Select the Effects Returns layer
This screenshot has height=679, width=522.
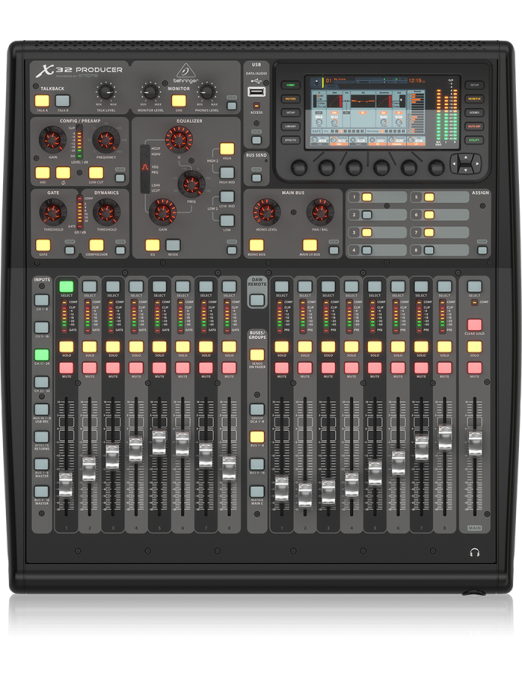42,436
